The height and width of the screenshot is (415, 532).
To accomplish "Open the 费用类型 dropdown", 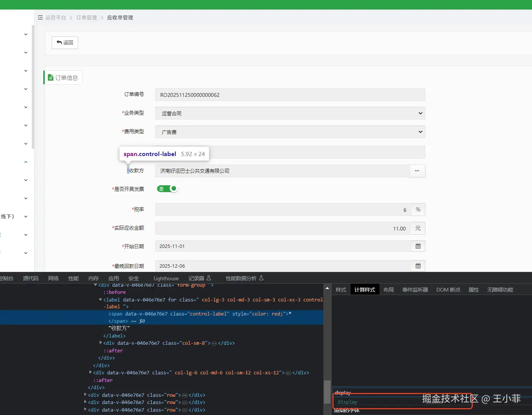I will tap(290, 132).
